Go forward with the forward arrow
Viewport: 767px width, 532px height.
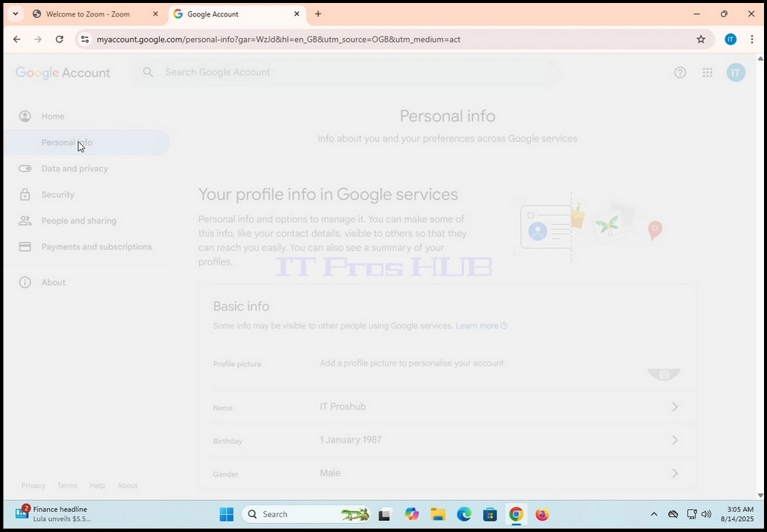pos(38,40)
